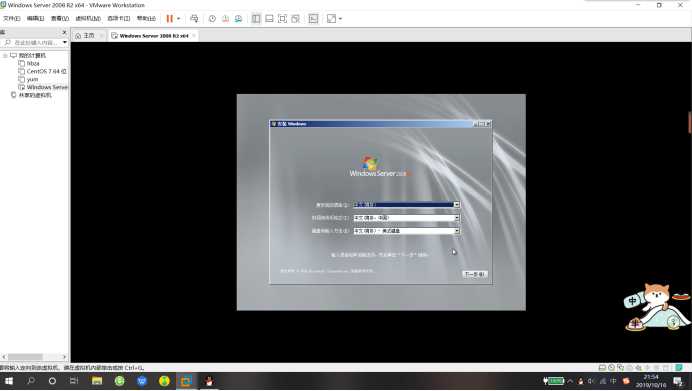The width and height of the screenshot is (692, 391).
Task: Click the Cortana circle icon on taskbar
Action: 52,381
